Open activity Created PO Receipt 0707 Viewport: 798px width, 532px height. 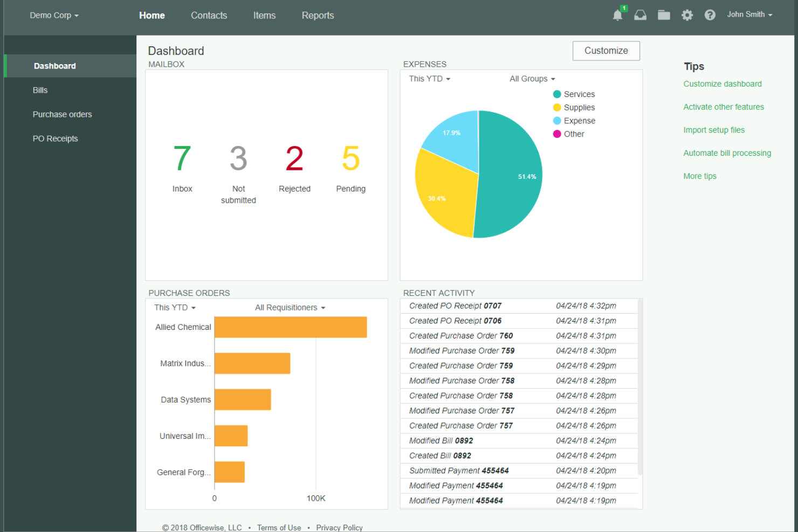pyautogui.click(x=519, y=306)
